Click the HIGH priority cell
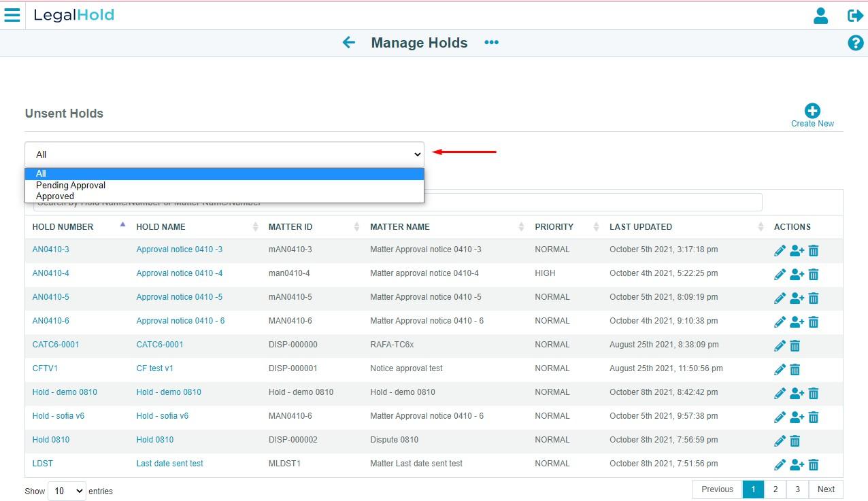Image resolution: width=868 pixels, height=501 pixels. [x=545, y=273]
